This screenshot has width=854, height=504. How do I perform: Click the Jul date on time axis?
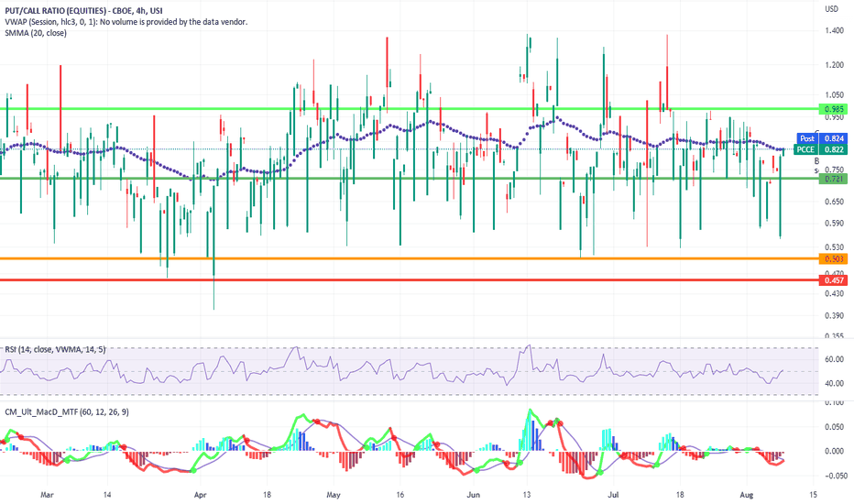[613, 495]
